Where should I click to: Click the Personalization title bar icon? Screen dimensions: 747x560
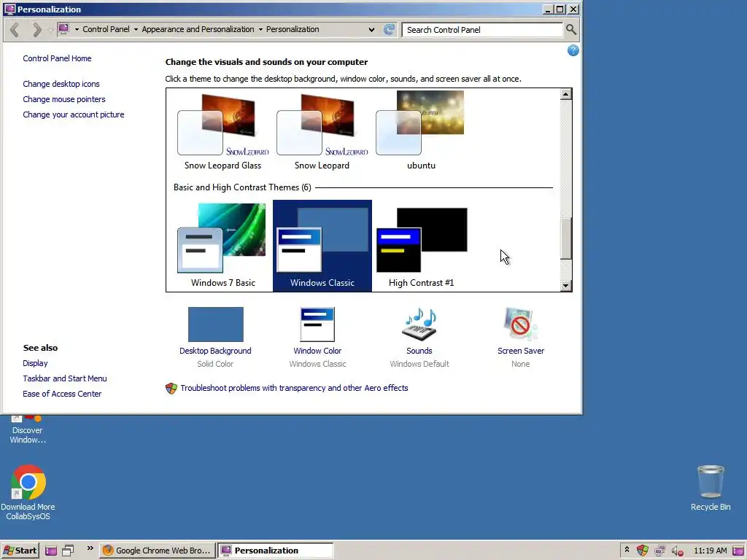click(9, 9)
